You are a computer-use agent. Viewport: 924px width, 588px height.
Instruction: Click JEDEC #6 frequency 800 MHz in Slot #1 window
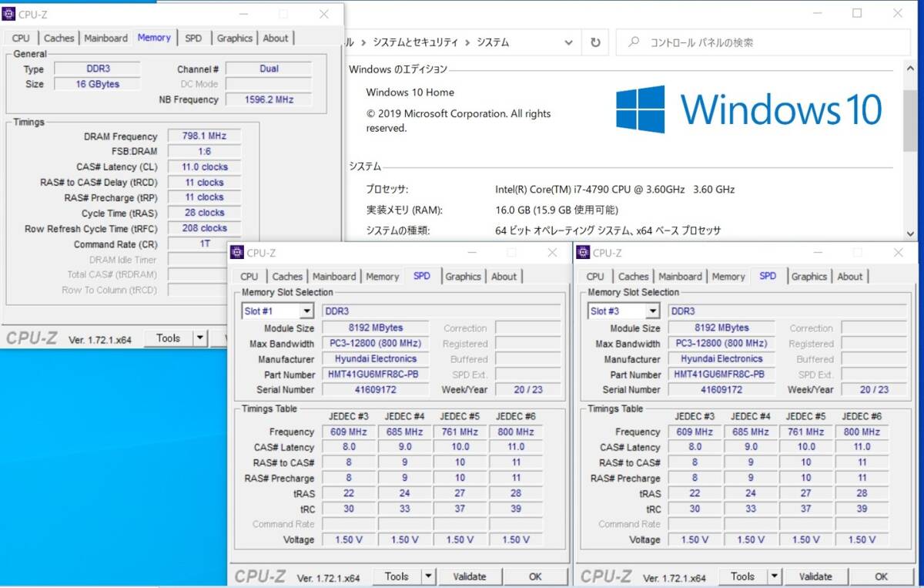[516, 432]
